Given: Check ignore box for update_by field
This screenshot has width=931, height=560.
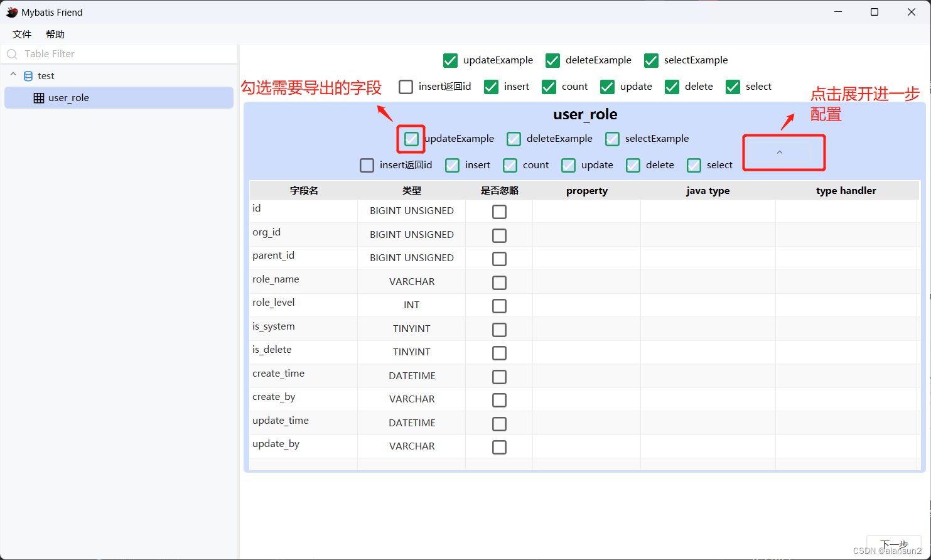Looking at the screenshot, I should (x=499, y=447).
